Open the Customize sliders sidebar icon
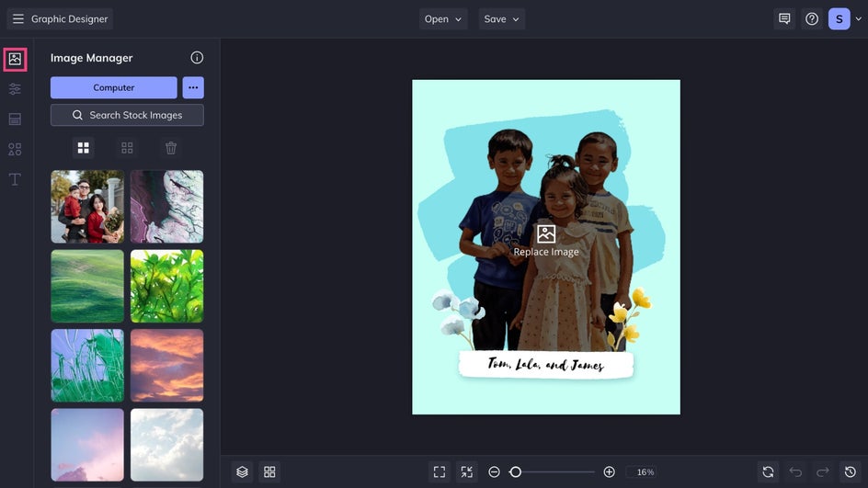Screen dimensions: 868x488 (x=15, y=89)
